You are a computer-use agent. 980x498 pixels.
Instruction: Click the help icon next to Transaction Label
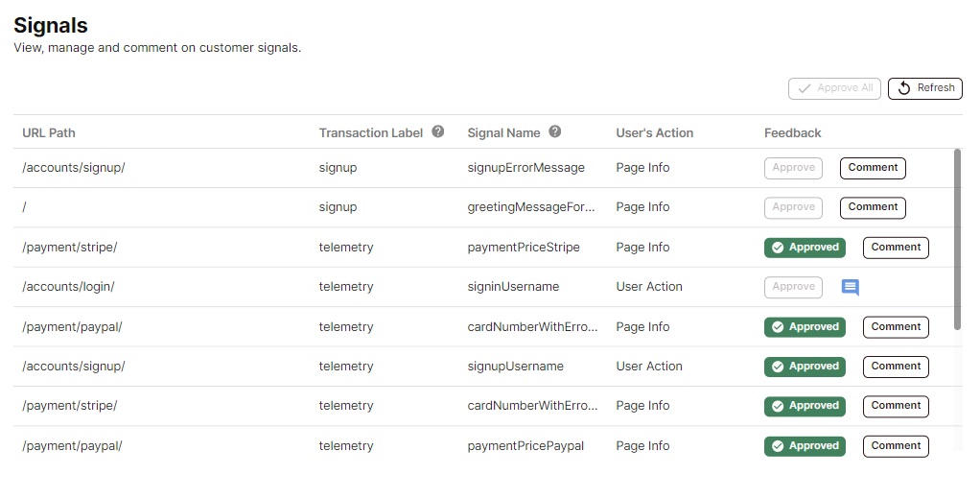click(438, 132)
